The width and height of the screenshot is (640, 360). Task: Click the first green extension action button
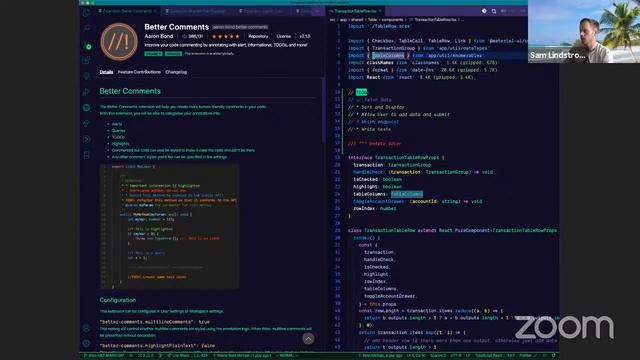point(153,53)
